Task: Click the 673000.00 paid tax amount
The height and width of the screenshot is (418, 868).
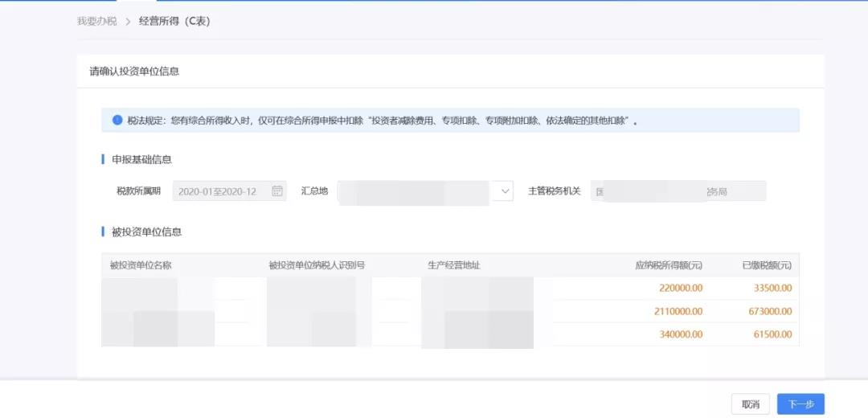Action: [x=770, y=312]
